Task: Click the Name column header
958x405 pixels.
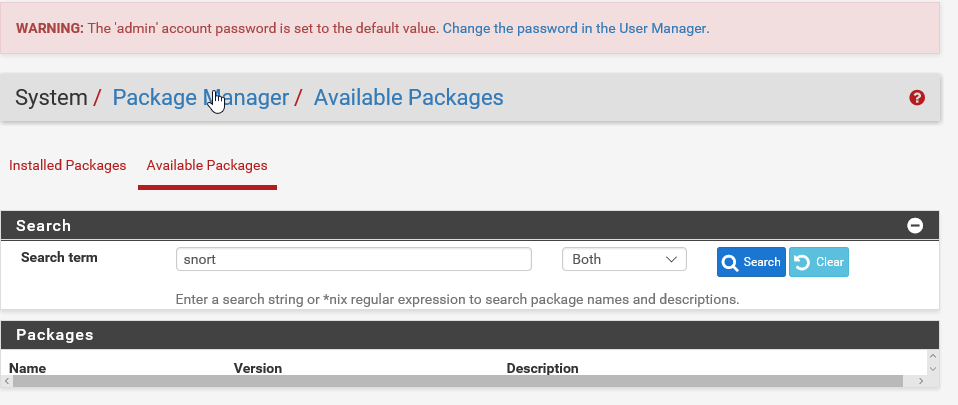Action: 28,368
